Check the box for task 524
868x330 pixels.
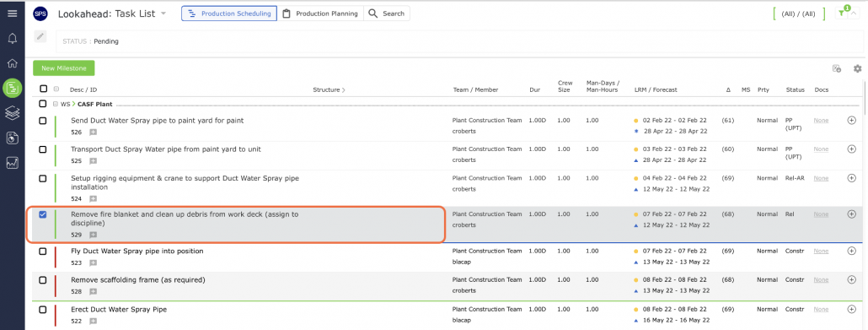[x=43, y=178]
